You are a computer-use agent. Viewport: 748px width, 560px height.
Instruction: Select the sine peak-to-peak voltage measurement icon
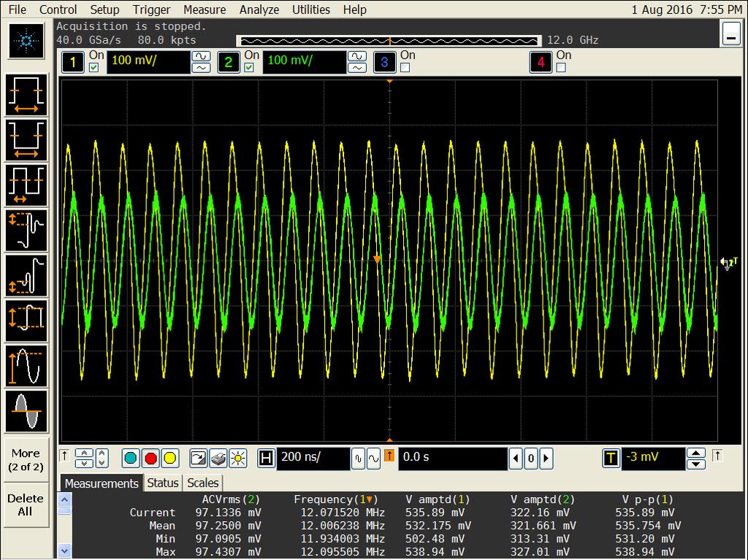[x=26, y=366]
